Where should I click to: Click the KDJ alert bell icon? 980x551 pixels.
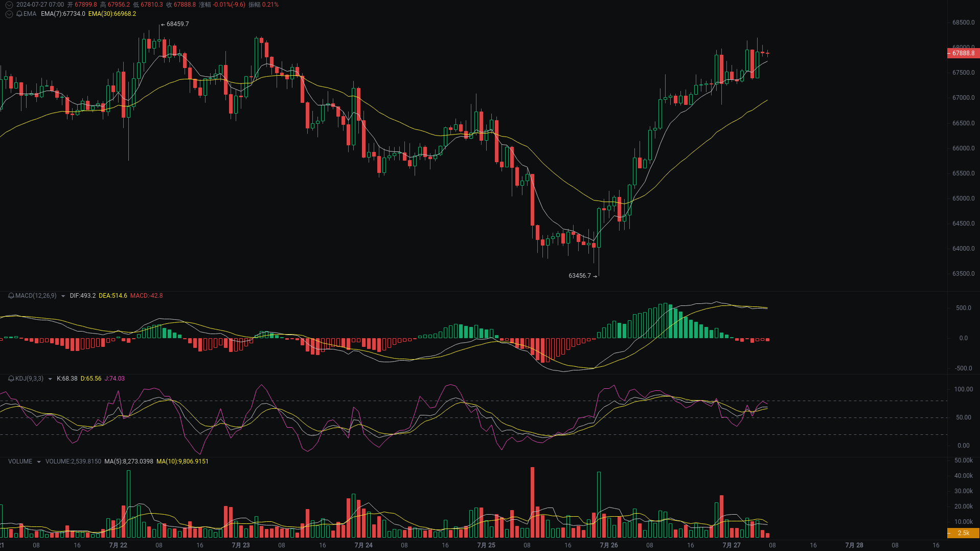[10, 379]
